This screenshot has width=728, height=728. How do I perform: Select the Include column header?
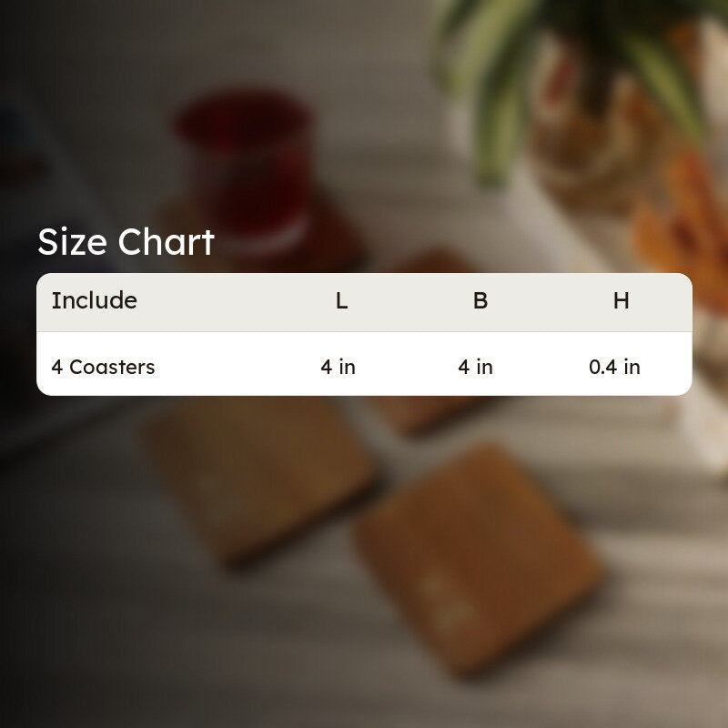point(95,300)
